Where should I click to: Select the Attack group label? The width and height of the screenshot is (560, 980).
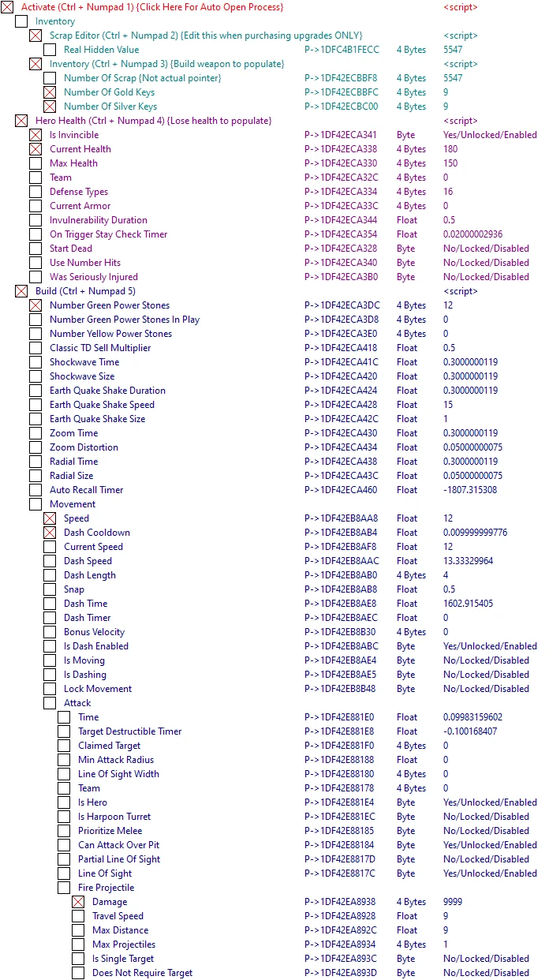(77, 703)
